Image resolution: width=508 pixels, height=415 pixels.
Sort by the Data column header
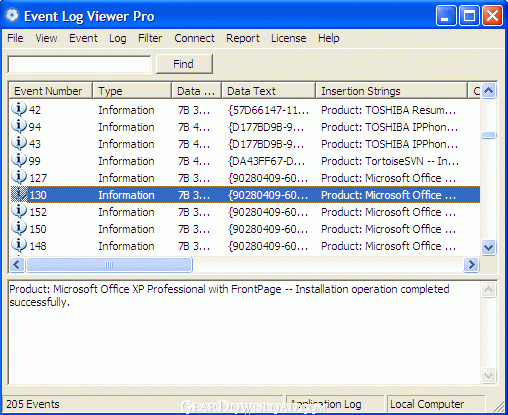pos(197,91)
